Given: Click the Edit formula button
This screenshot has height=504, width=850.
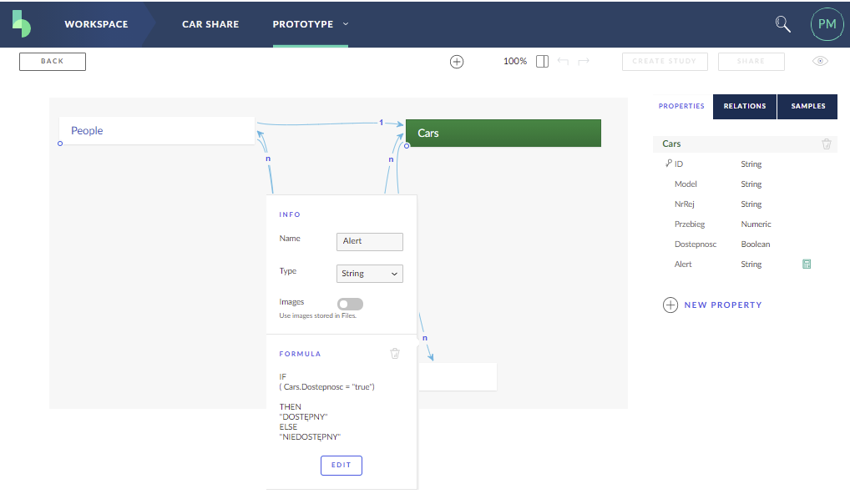Looking at the screenshot, I should [x=341, y=465].
